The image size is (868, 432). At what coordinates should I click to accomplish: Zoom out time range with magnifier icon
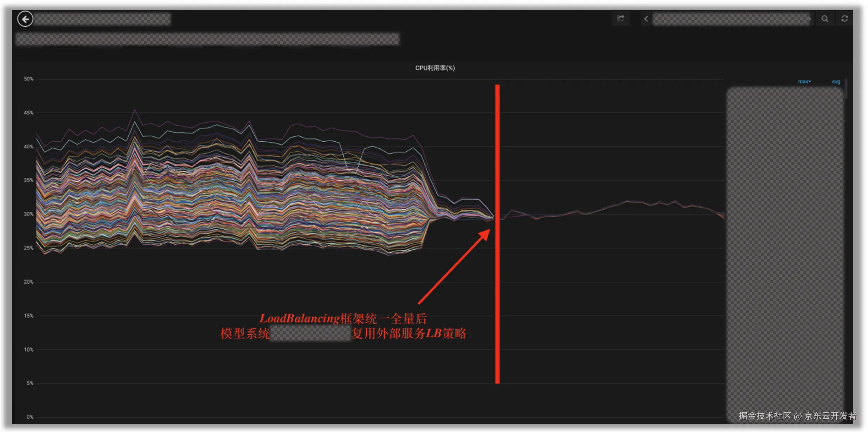[825, 19]
